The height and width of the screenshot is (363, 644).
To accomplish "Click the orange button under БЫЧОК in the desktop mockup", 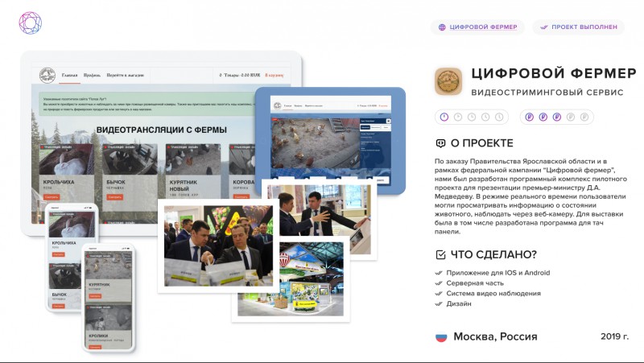I will 114,197.
